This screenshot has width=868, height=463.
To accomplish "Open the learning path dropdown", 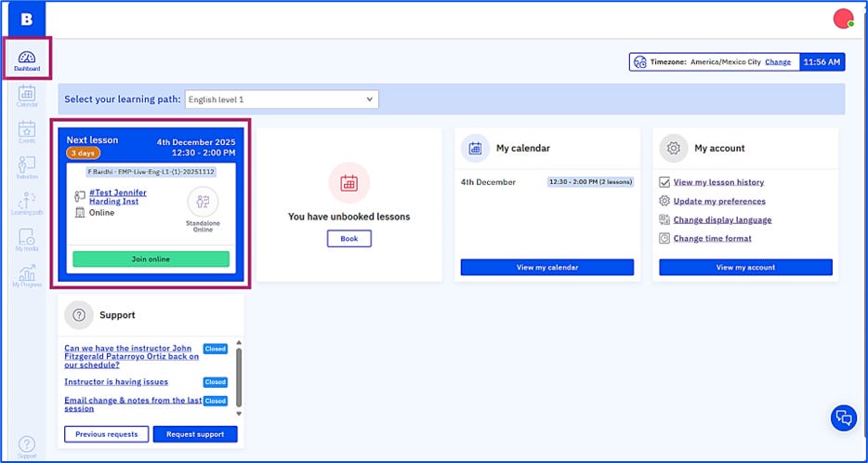I will tap(282, 99).
